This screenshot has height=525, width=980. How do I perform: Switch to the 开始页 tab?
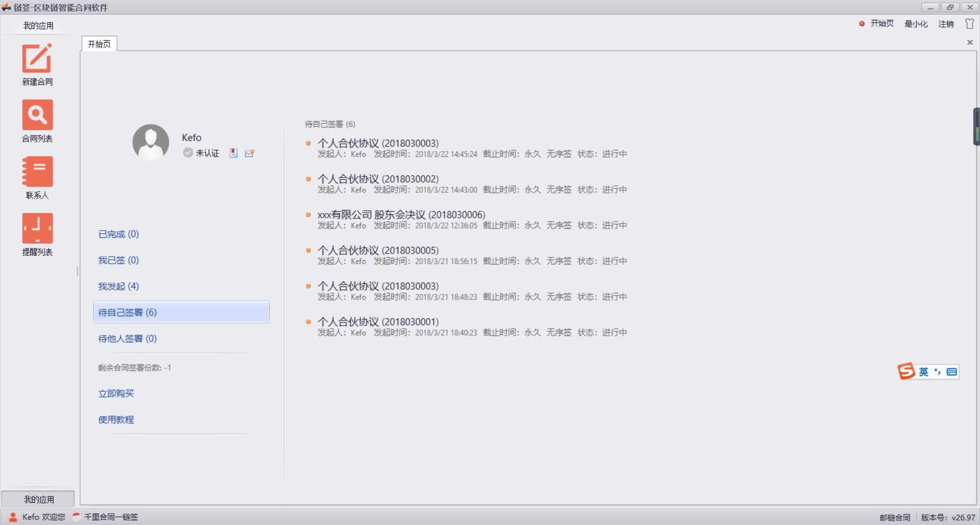click(x=99, y=44)
